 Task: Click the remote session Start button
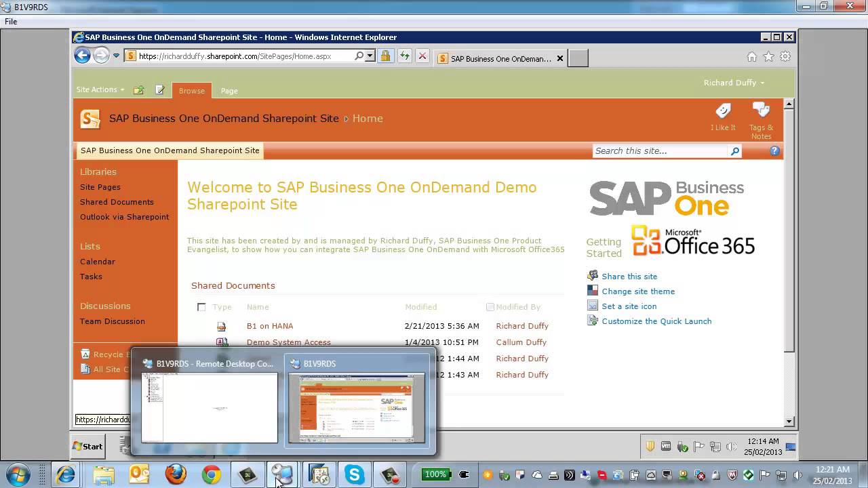click(x=88, y=447)
